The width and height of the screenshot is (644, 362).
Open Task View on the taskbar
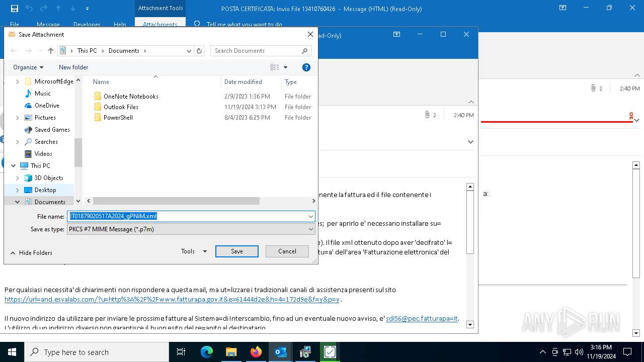tap(181, 352)
